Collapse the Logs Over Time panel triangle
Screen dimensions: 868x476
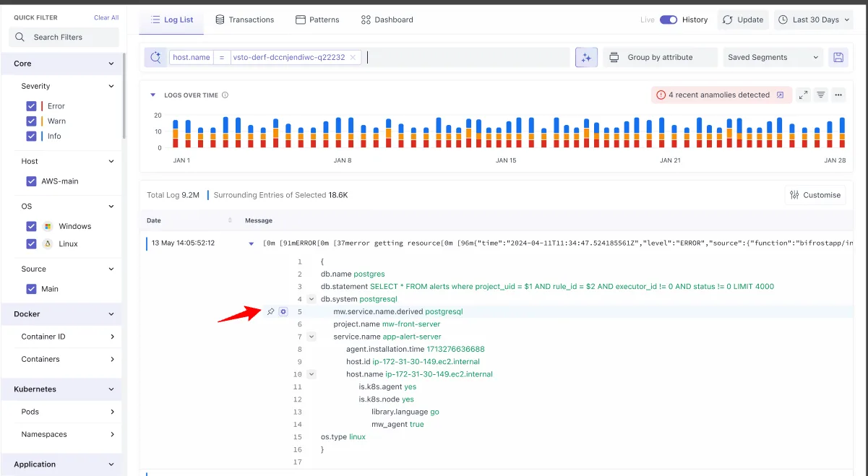coord(153,95)
